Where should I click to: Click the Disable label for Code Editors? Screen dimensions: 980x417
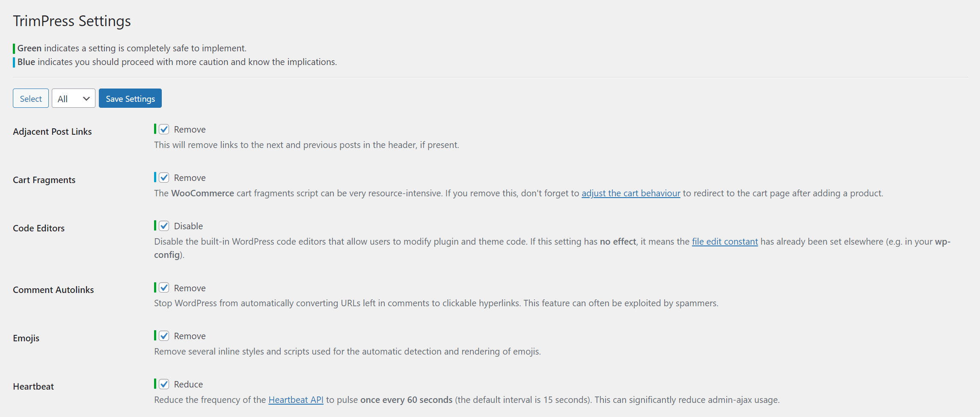click(x=188, y=226)
